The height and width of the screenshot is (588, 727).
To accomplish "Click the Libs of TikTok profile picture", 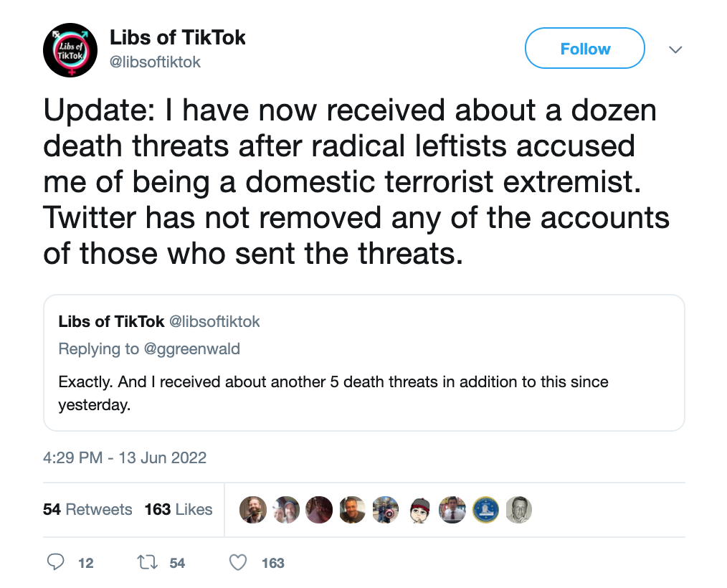I will [x=70, y=50].
